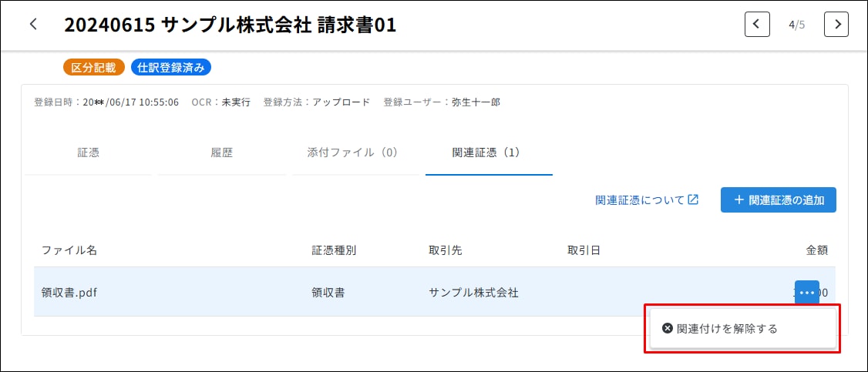Open the 関連証憑について help link
Image resolution: width=868 pixels, height=372 pixels.
click(647, 200)
